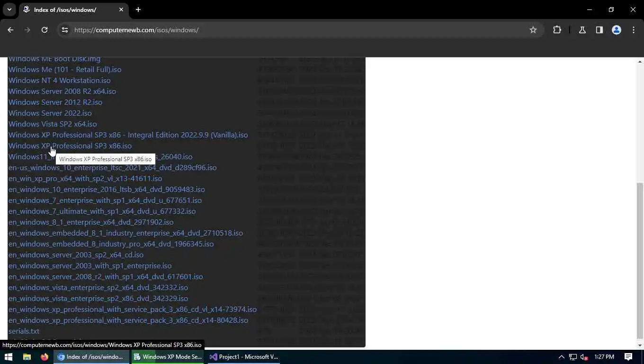Open XP professional SP3 vl_x14-73974.iso link
644x364 pixels.
coord(133,309)
